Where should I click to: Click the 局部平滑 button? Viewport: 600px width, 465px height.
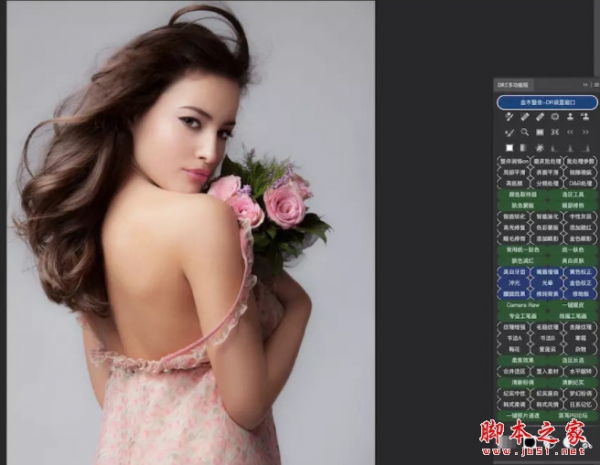514,173
